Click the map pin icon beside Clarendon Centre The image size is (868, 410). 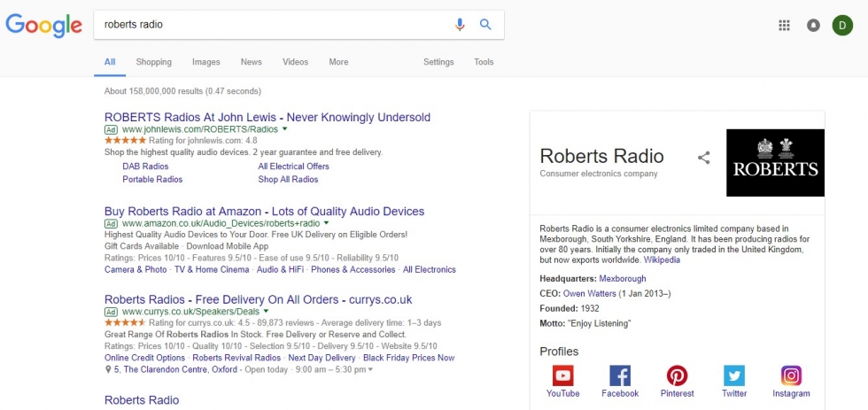tap(108, 369)
